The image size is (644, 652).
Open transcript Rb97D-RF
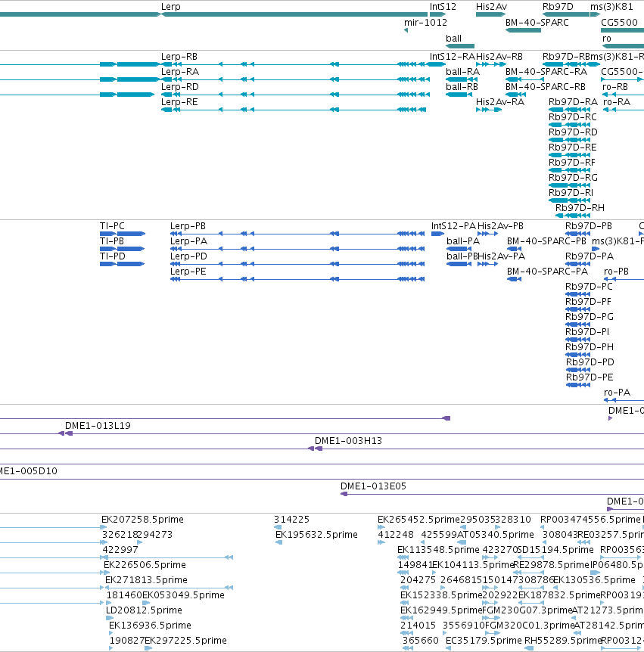pos(571,163)
